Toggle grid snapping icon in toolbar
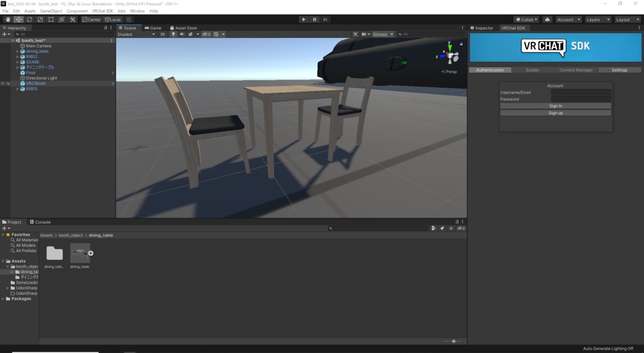Viewport: 644px width, 353px height. coord(129,19)
